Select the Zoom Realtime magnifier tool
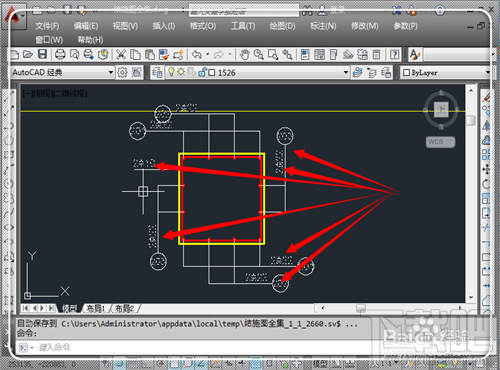This screenshot has width=500, height=370. tap(259, 54)
